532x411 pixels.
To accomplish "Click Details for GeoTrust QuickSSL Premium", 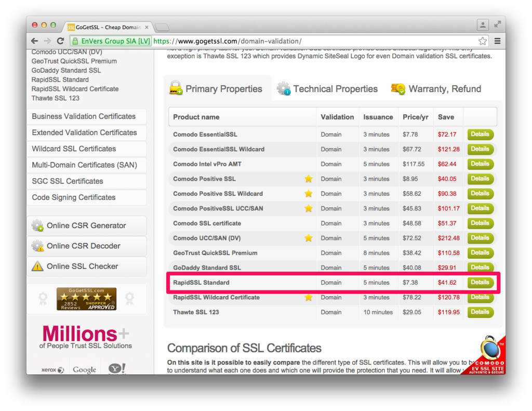I will (480, 253).
